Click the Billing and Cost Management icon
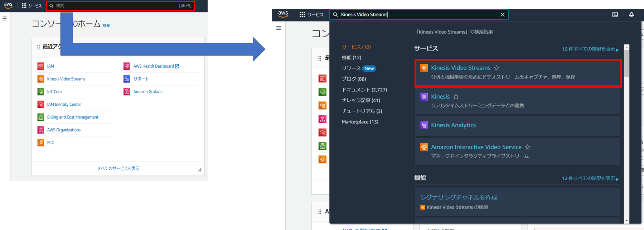Screen dimensions: 644x230 (41, 117)
